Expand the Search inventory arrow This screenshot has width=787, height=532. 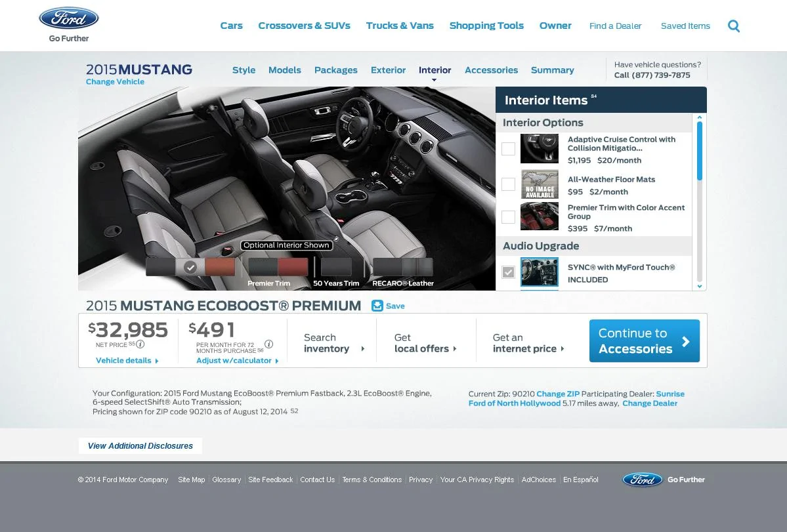(x=362, y=349)
